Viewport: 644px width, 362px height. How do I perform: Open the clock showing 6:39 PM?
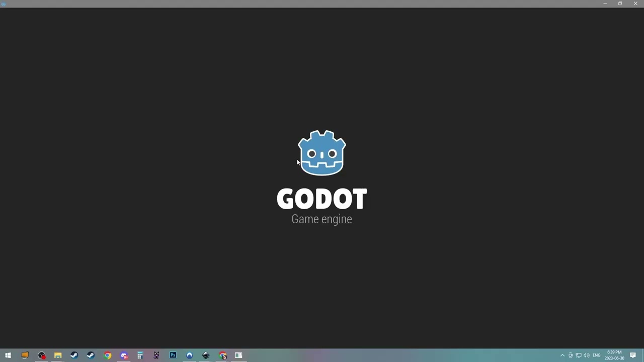(x=615, y=355)
